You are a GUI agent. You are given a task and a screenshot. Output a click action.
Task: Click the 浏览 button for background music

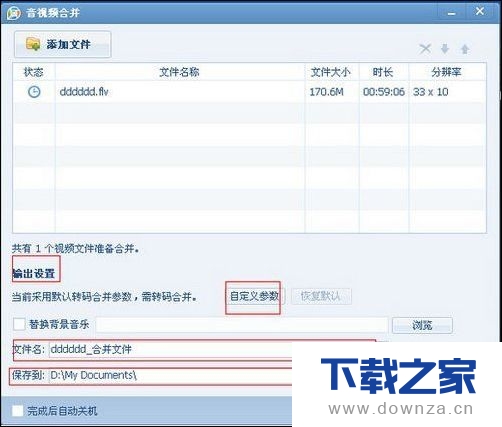tap(422, 325)
